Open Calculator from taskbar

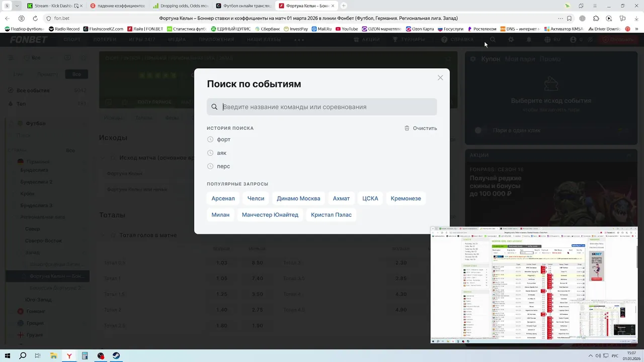[x=85, y=355]
